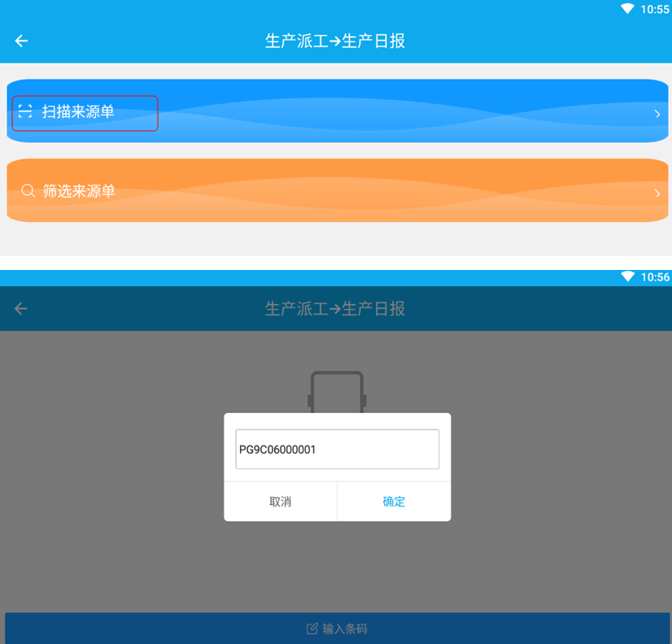
Task: Expand the chevron on the orange 筛选来源单 banner
Action: tap(657, 194)
